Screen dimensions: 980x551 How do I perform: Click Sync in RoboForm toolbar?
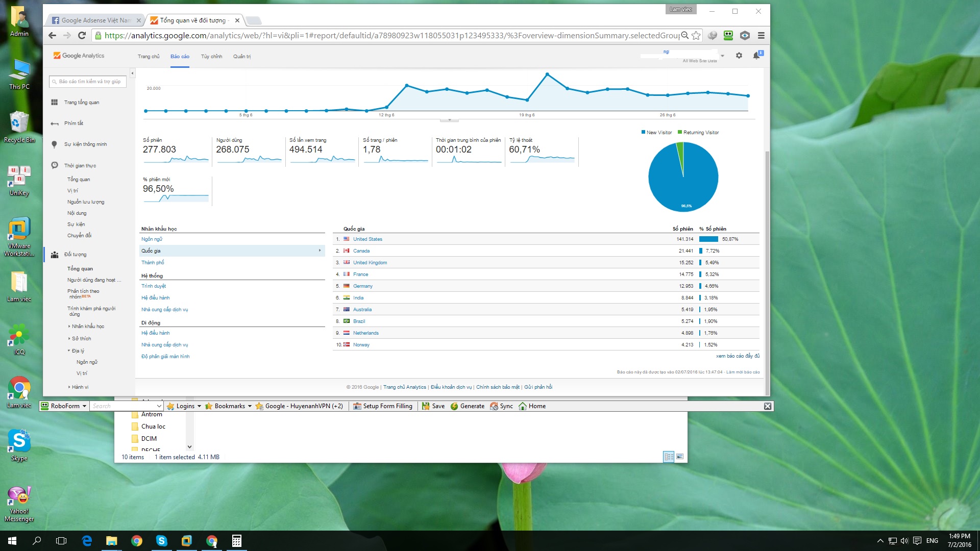coord(501,406)
